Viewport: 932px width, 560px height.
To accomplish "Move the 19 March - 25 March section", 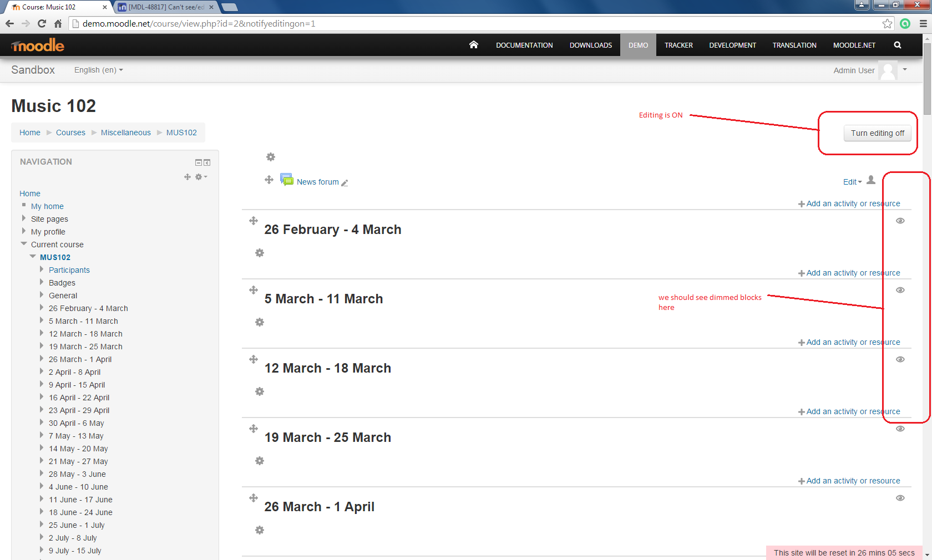I will click(254, 429).
